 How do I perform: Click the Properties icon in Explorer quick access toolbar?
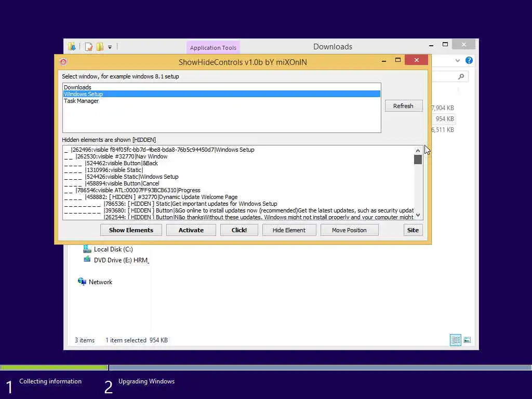[89, 47]
